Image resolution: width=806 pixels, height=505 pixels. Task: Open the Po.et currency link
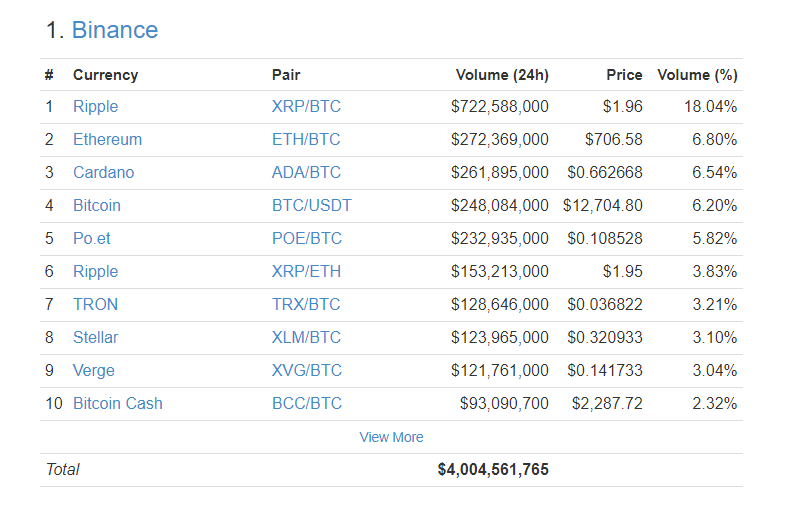click(91, 238)
